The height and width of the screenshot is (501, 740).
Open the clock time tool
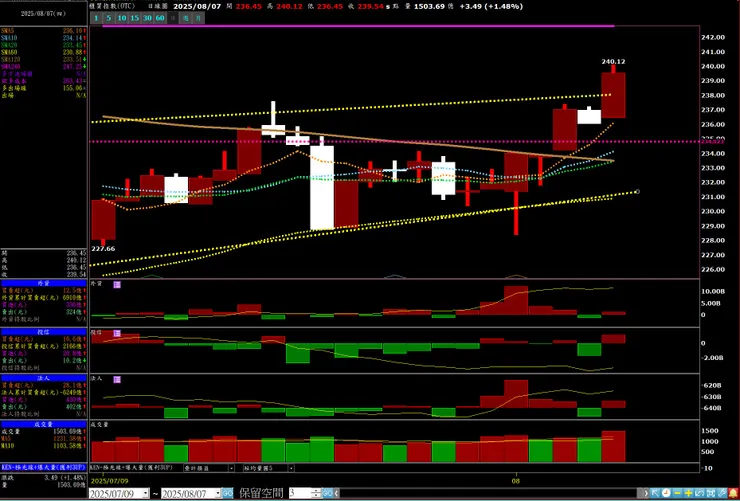pyautogui.click(x=666, y=493)
